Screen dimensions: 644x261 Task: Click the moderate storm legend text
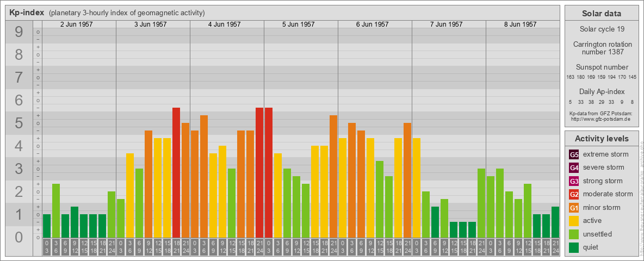pos(608,194)
